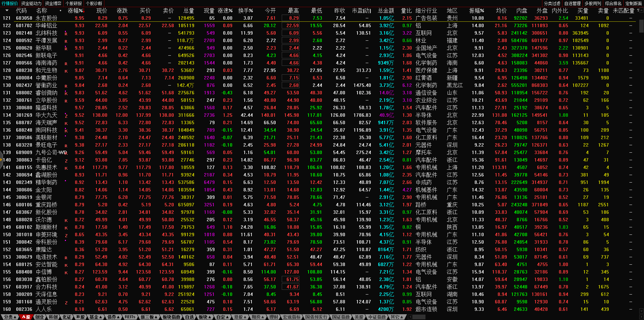Click the dot column header after 名称
644x320 pixels.
pyautogui.click(x=60, y=11)
